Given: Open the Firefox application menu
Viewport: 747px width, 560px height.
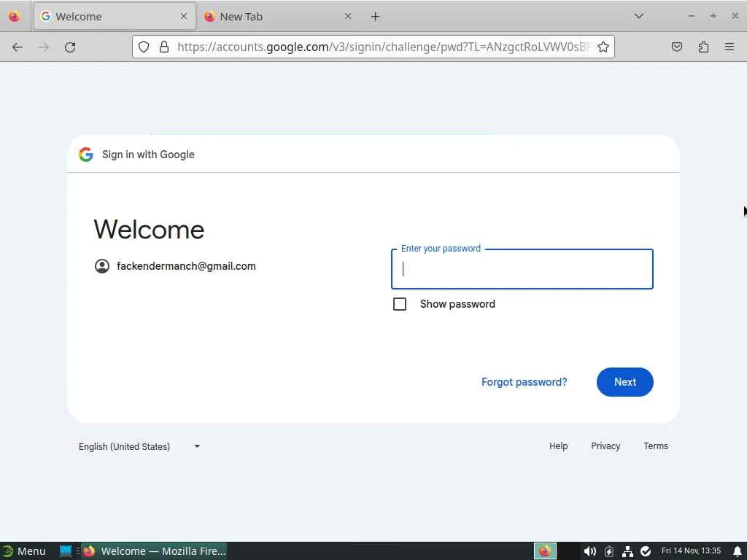Looking at the screenshot, I should pos(729,47).
